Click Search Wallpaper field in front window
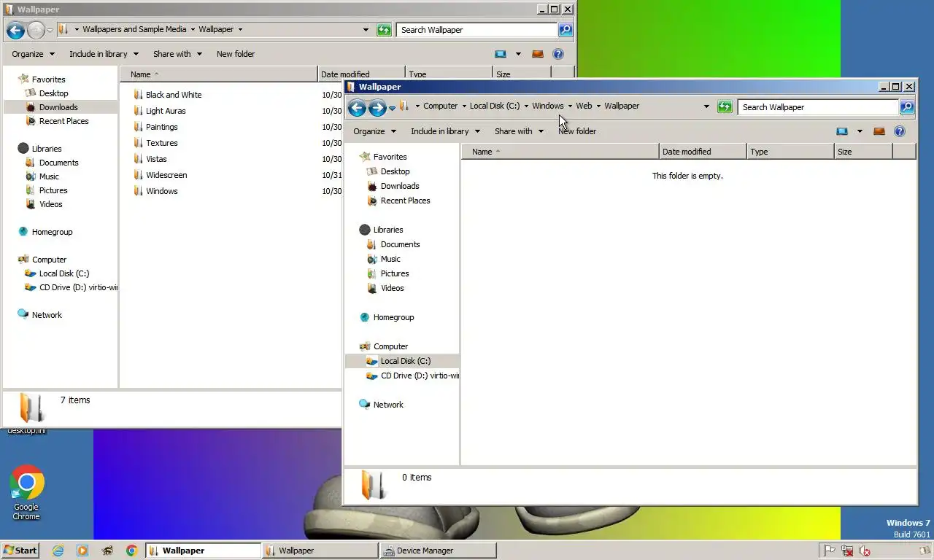934x560 pixels. point(817,107)
